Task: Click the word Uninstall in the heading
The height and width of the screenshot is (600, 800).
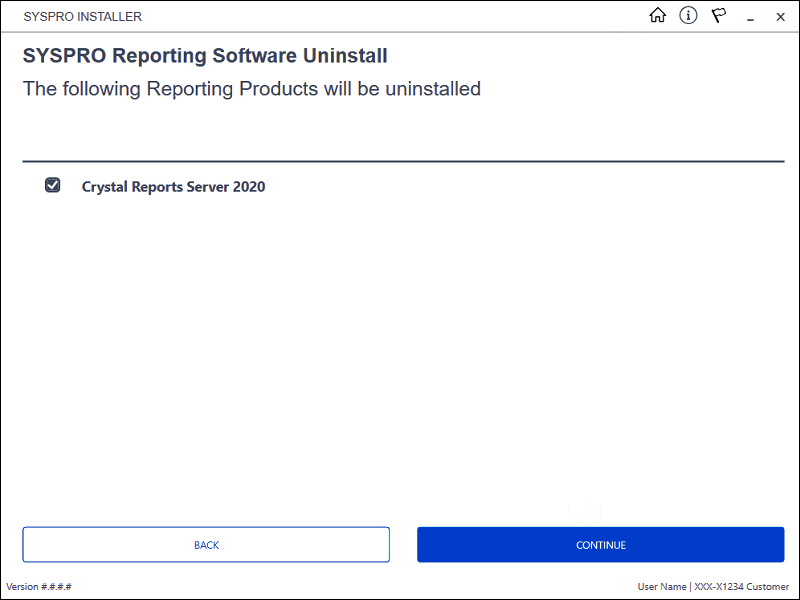Action: tap(345, 55)
